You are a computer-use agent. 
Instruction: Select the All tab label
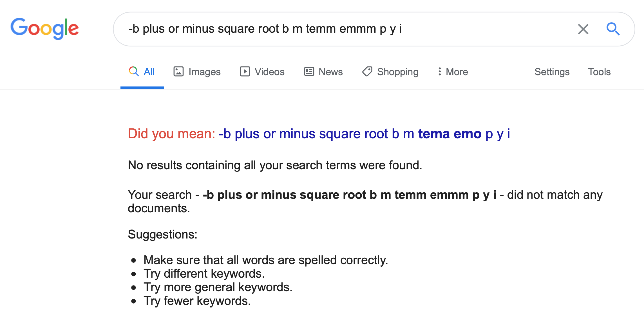[x=149, y=72]
